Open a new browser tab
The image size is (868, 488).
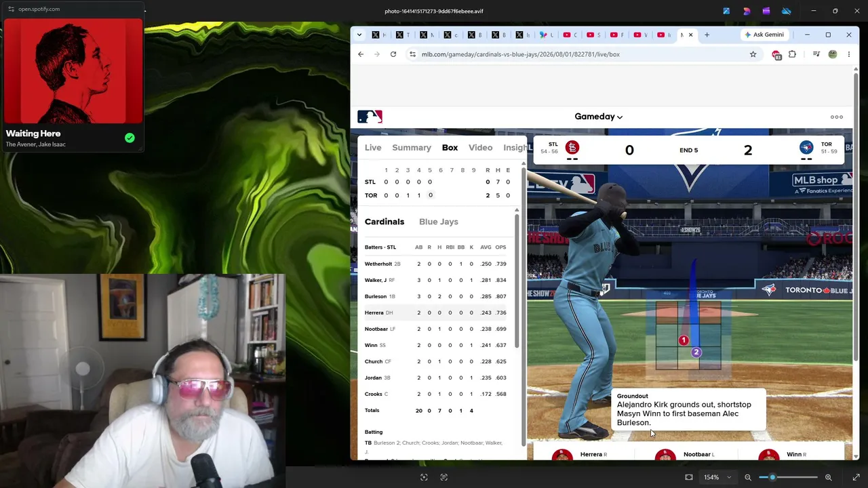pos(707,35)
